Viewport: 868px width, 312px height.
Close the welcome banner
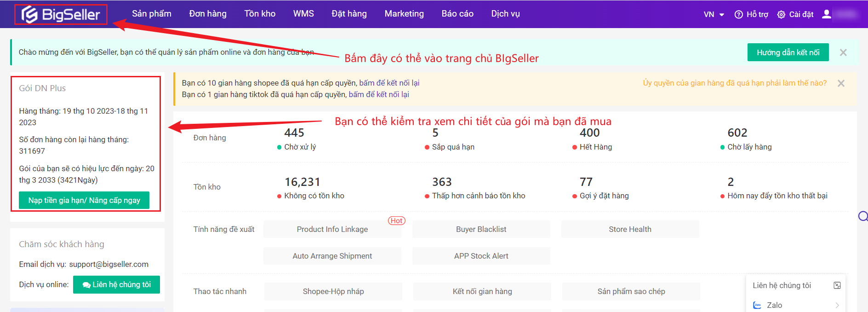(843, 52)
